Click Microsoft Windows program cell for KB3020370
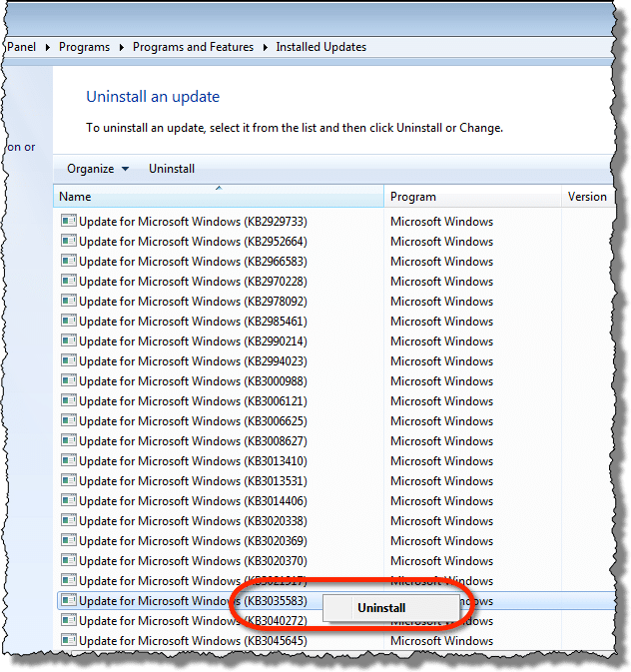Viewport: 631px width, 672px height. coord(441,560)
